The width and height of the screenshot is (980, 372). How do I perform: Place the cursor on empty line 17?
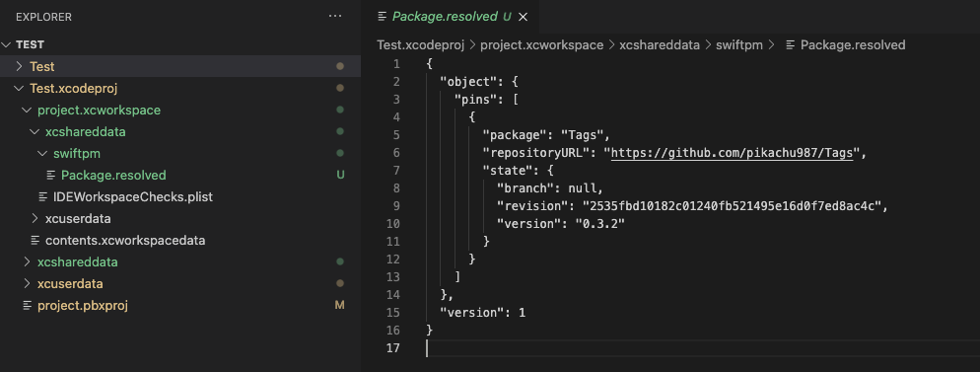(x=702, y=348)
